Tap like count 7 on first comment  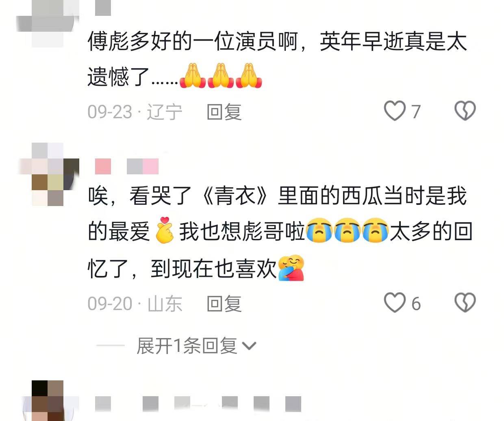click(415, 112)
